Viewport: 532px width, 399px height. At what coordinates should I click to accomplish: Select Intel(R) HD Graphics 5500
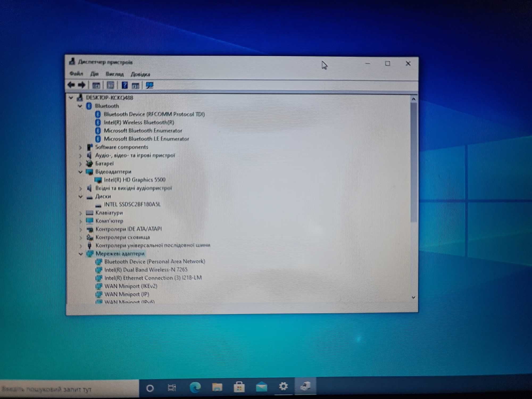(x=135, y=180)
